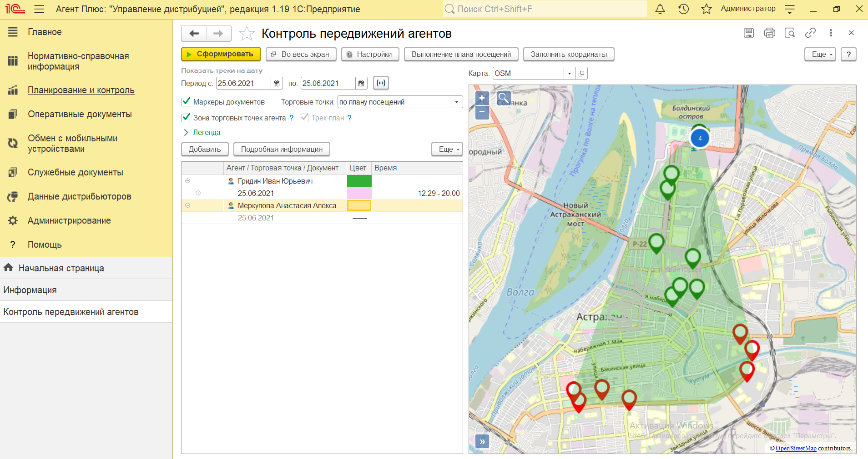Click Заполнить координаты button
The height and width of the screenshot is (459, 868).
(x=569, y=54)
